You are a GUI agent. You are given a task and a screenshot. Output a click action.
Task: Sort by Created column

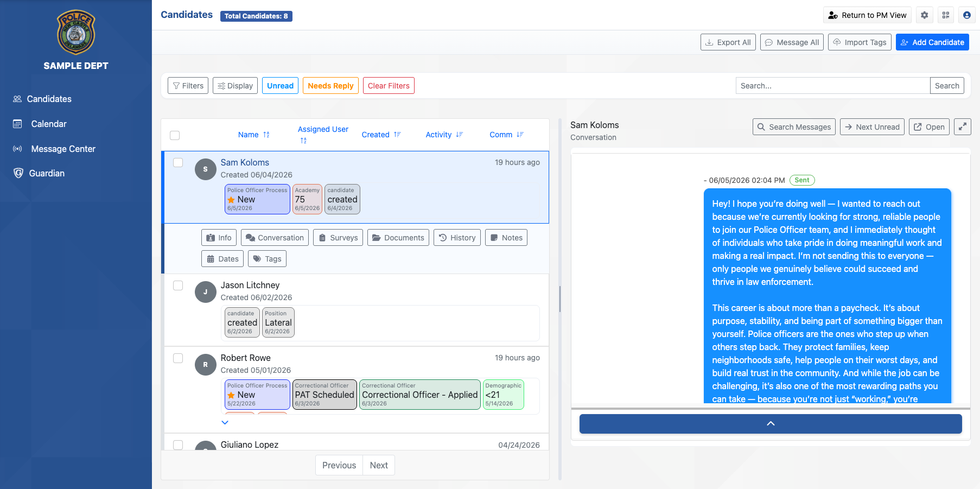pos(381,135)
